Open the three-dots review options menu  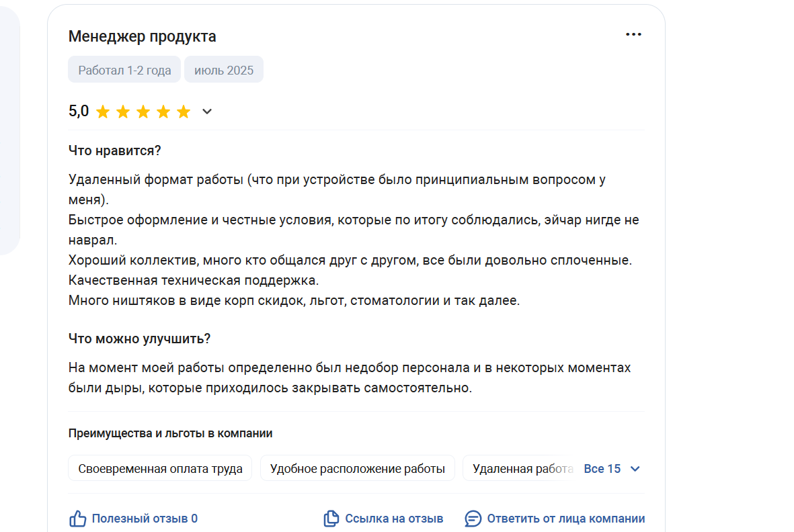pos(633,34)
